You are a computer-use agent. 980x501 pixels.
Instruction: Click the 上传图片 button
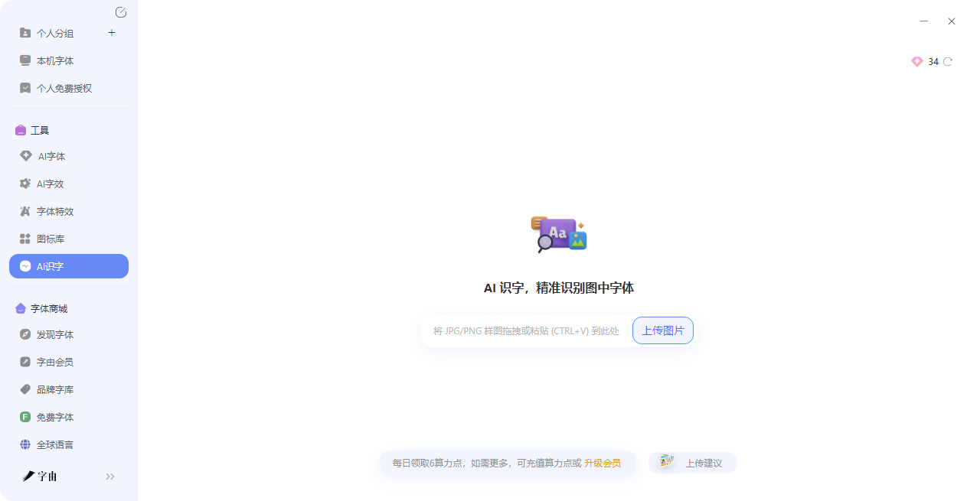(662, 330)
